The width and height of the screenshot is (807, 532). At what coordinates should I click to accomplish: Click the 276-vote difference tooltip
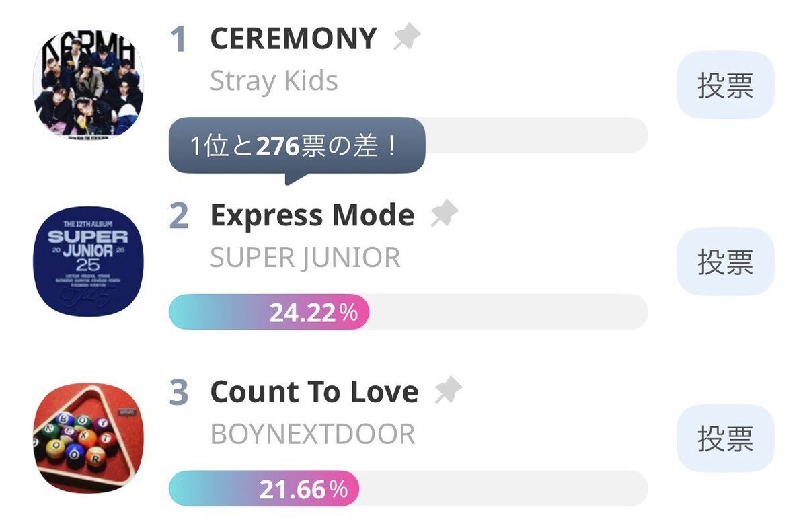click(x=297, y=146)
